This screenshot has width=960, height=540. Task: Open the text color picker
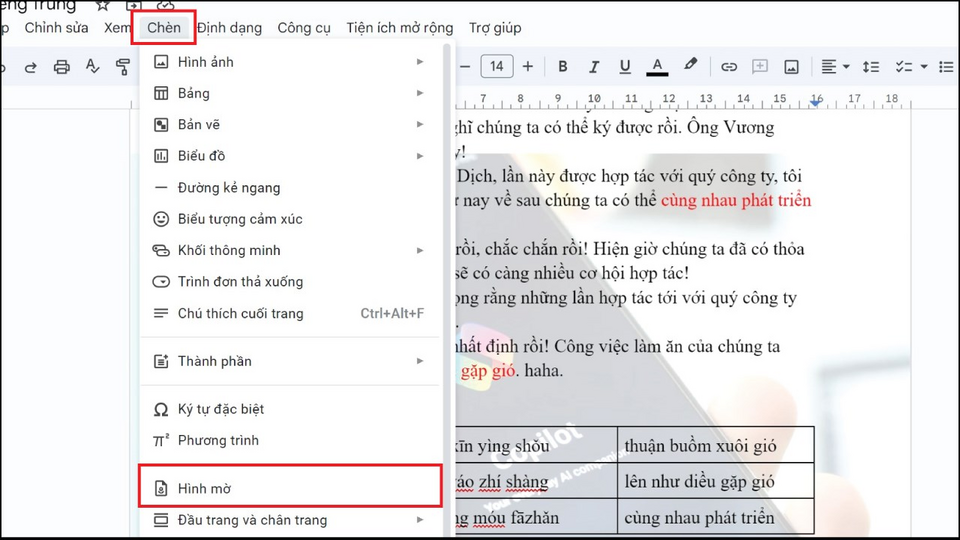click(x=657, y=67)
